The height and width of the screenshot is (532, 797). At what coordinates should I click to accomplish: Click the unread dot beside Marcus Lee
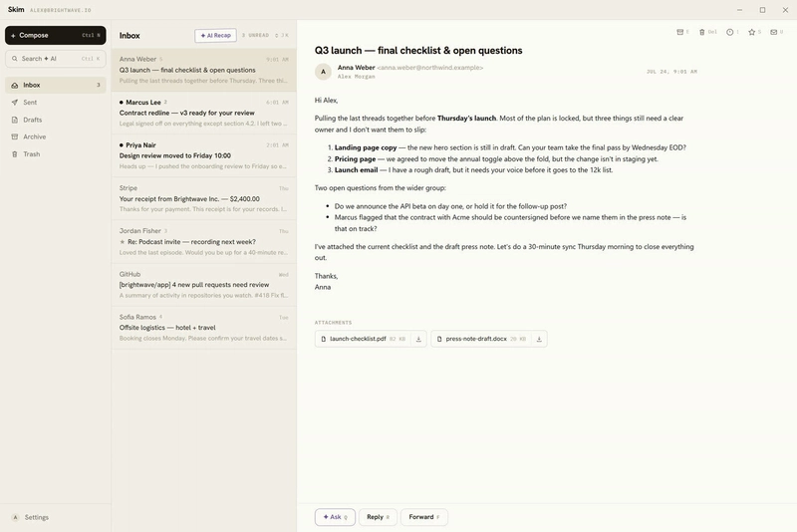tap(121, 103)
